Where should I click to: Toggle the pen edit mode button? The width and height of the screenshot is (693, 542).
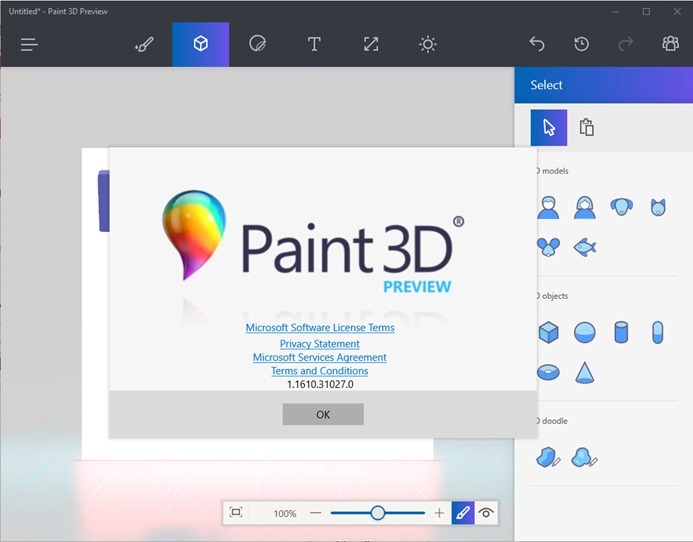(x=462, y=513)
